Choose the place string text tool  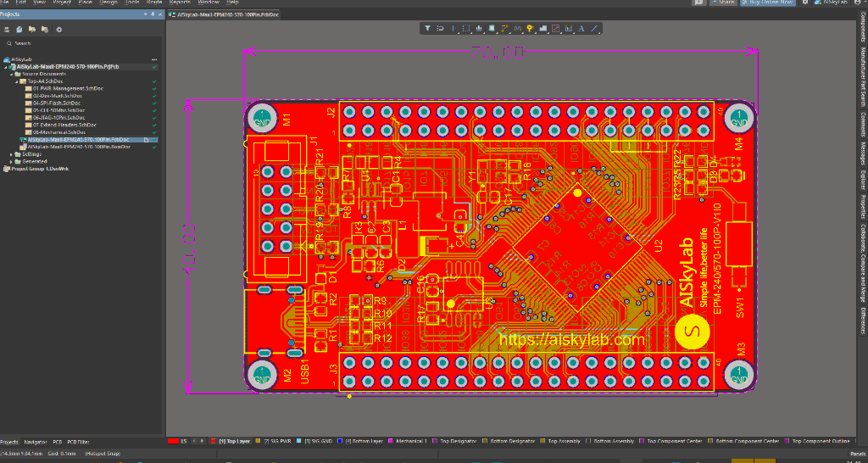coord(581,28)
